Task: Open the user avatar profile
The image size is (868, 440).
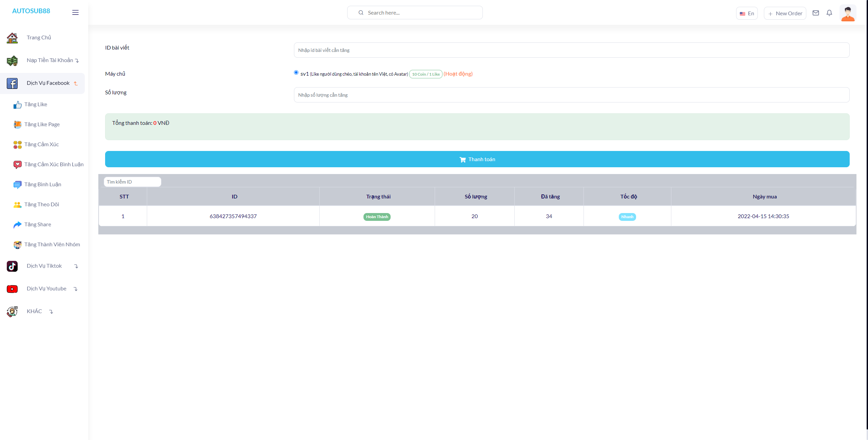Action: point(848,13)
